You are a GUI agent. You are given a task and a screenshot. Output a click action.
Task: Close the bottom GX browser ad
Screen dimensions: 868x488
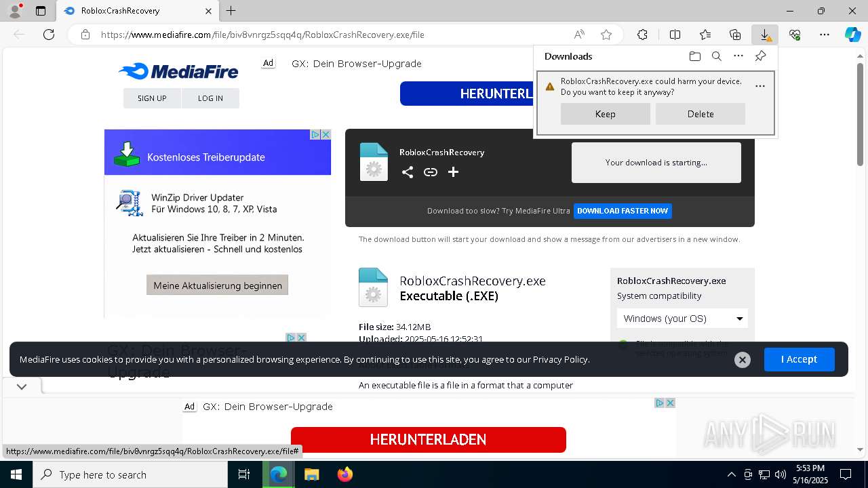[670, 403]
